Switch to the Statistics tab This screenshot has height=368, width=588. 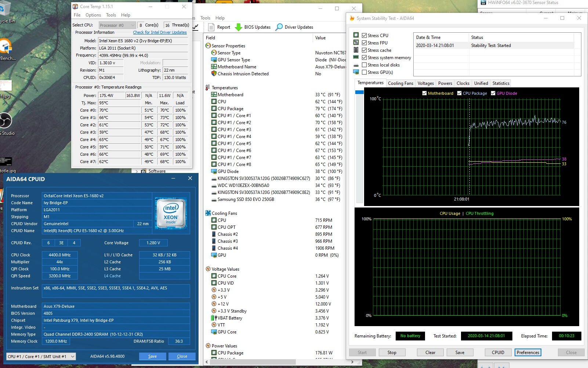(501, 83)
